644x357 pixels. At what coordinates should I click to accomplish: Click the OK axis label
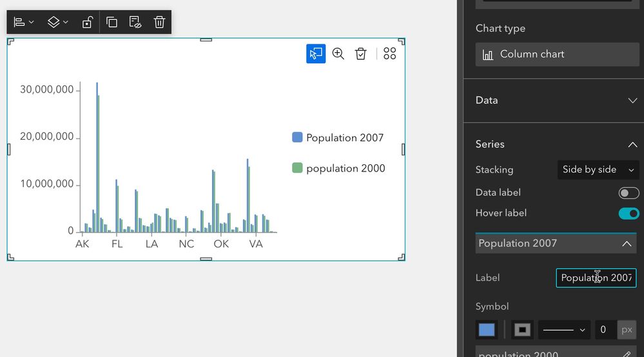pos(221,244)
